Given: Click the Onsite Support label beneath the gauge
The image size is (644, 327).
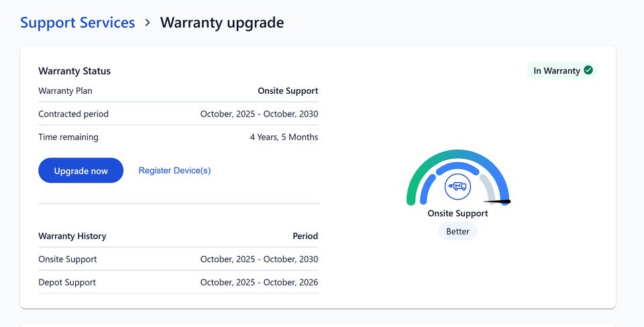Looking at the screenshot, I should point(458,214).
